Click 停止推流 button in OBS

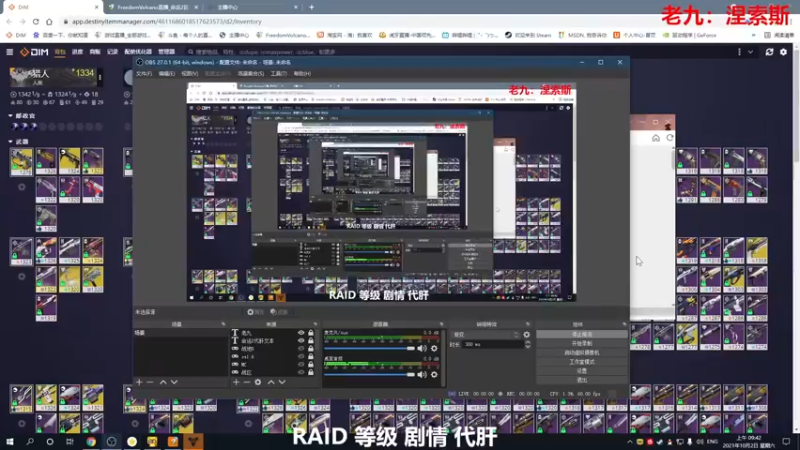click(582, 334)
